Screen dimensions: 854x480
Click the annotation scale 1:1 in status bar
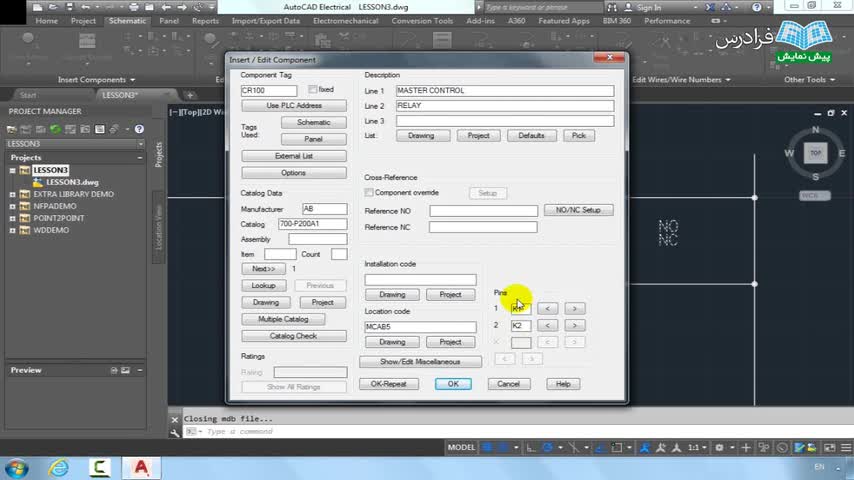(693, 447)
